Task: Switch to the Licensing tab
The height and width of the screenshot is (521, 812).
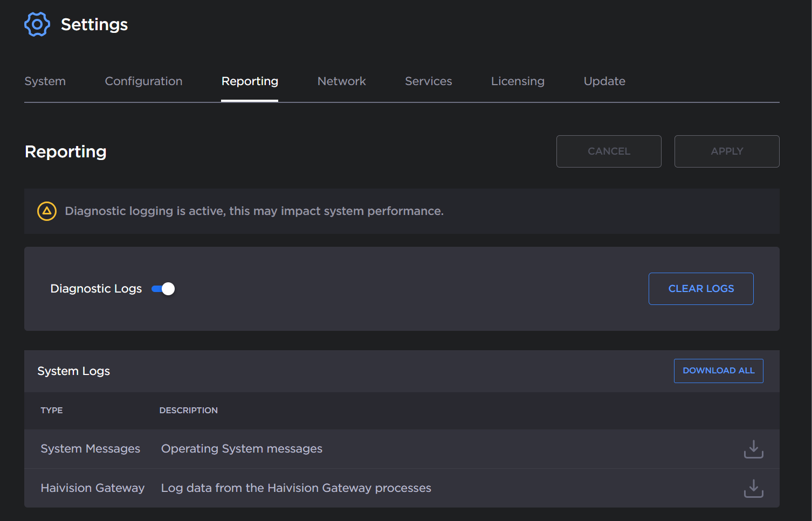Action: tap(518, 81)
